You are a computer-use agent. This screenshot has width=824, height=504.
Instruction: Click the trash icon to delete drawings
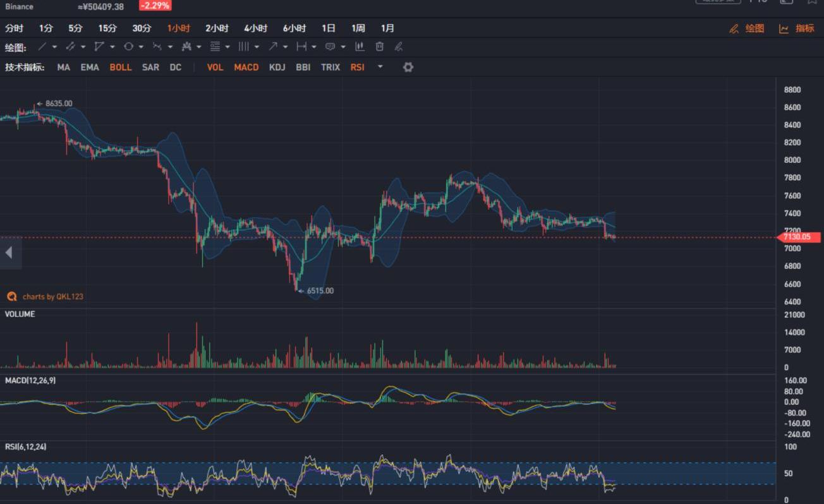[x=379, y=47]
